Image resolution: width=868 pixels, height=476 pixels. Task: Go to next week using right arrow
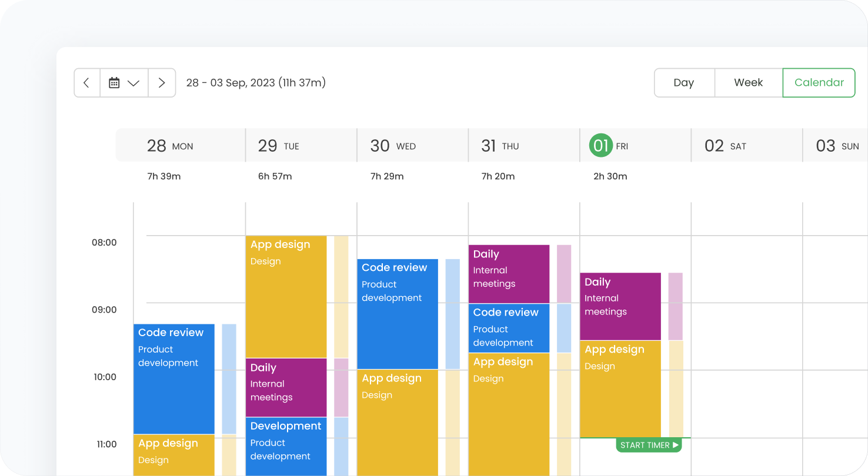162,83
